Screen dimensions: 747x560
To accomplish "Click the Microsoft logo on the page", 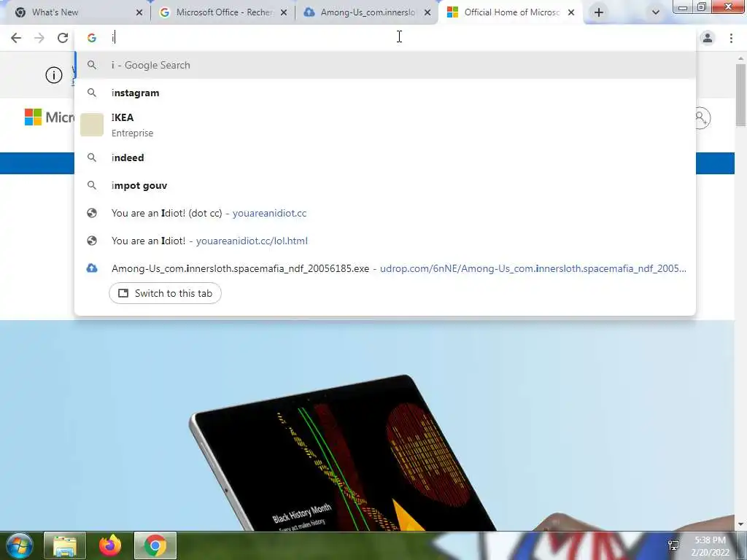I will pyautogui.click(x=49, y=117).
